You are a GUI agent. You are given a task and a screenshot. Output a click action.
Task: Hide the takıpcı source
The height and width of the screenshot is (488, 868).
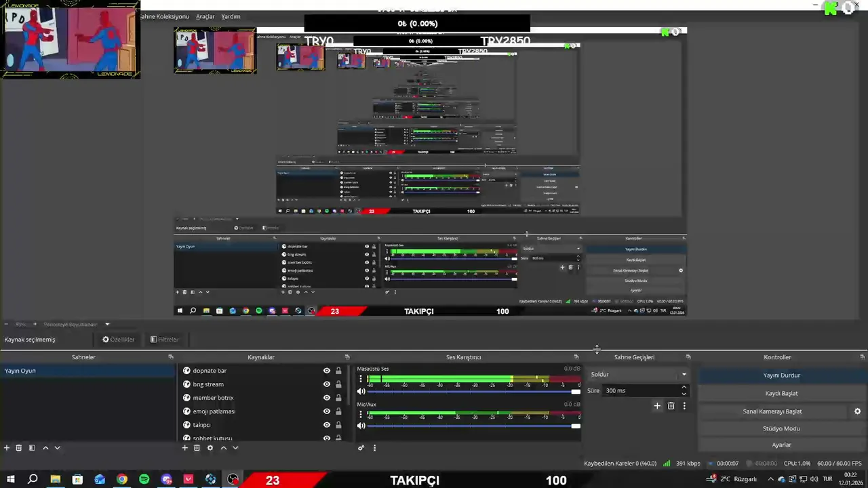(327, 425)
